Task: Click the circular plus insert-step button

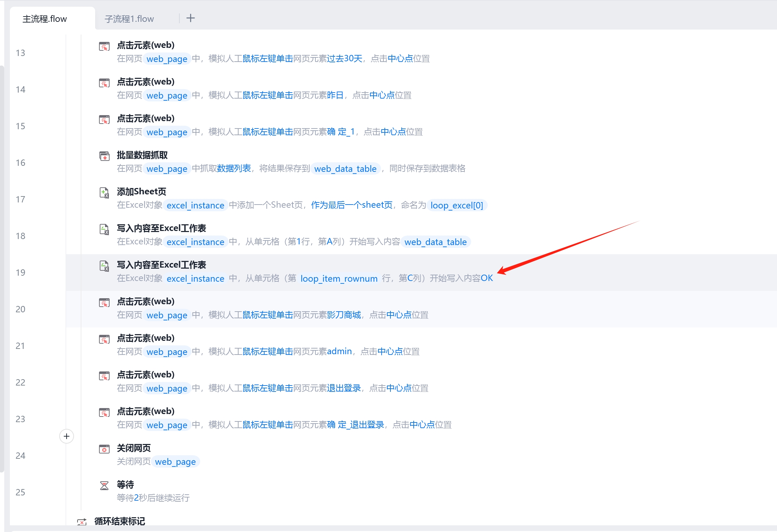Action: tap(67, 436)
